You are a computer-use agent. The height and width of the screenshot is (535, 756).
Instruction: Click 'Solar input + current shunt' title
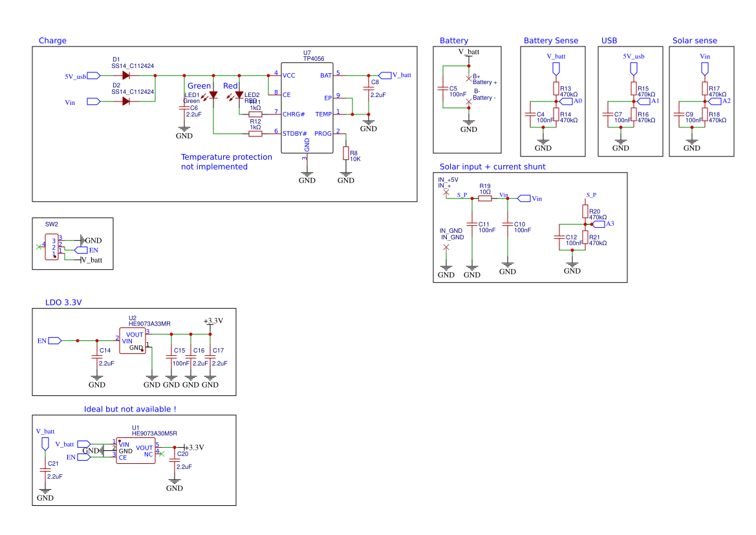tap(492, 166)
